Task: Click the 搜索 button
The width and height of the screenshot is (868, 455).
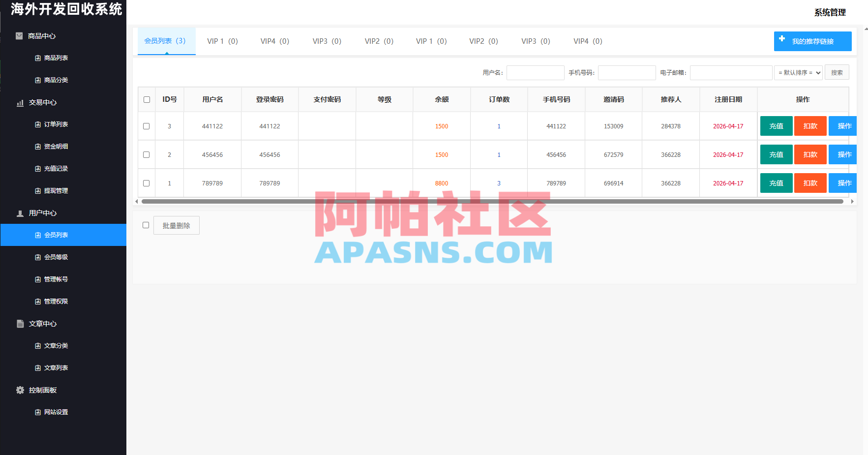Action: (x=837, y=72)
